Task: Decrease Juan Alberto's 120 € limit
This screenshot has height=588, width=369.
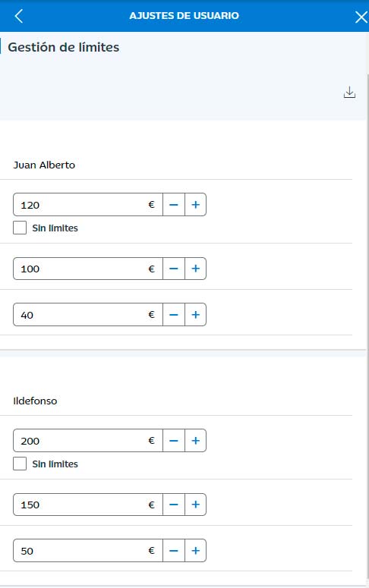Action: (173, 205)
